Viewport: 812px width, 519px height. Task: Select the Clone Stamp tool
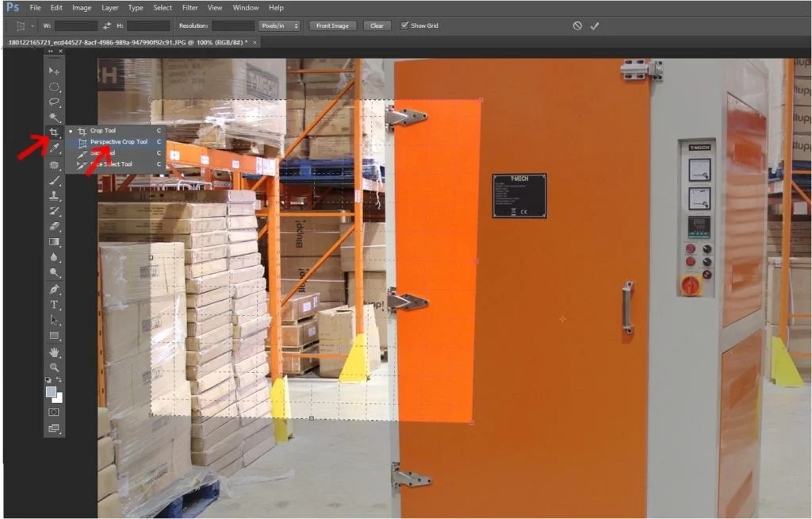54,196
